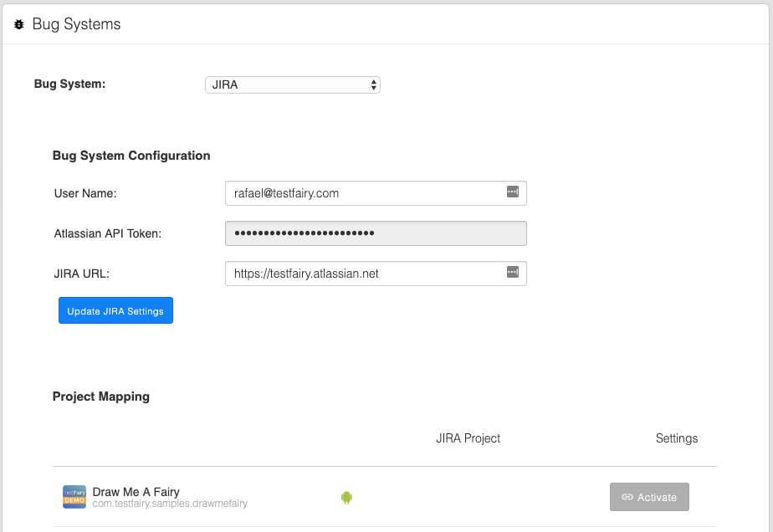
Task: Click the JIRA Project column header
Action: coord(468,438)
